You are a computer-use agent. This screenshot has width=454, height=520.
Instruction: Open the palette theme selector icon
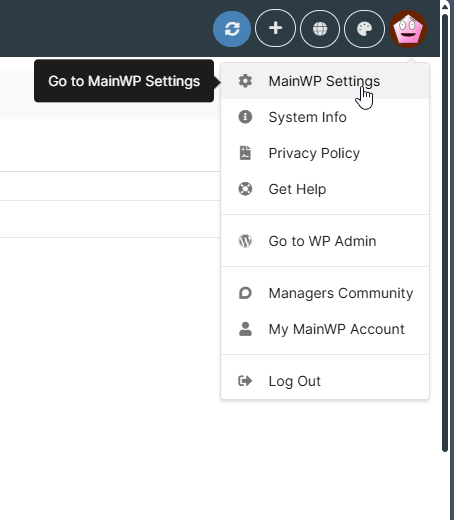pos(364,29)
